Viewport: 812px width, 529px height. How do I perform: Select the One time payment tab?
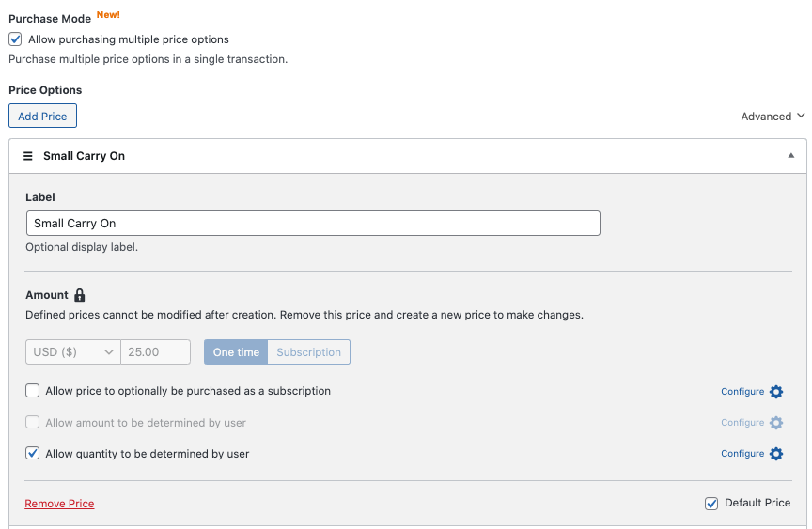click(x=236, y=352)
